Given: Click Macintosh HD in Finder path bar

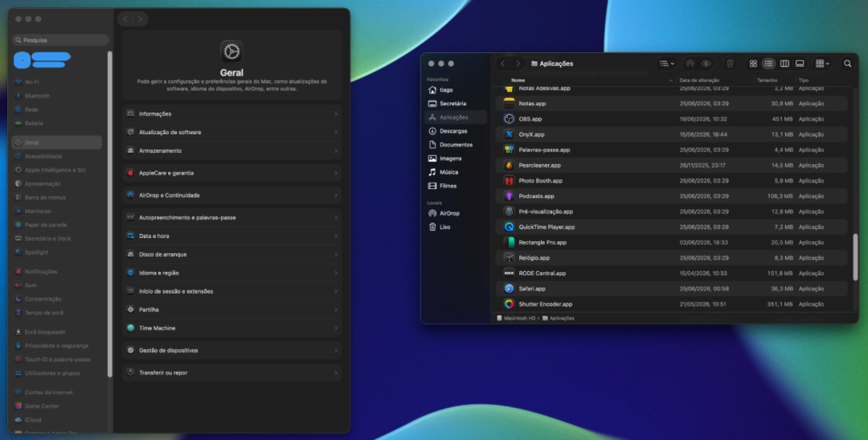Looking at the screenshot, I should [x=517, y=319].
